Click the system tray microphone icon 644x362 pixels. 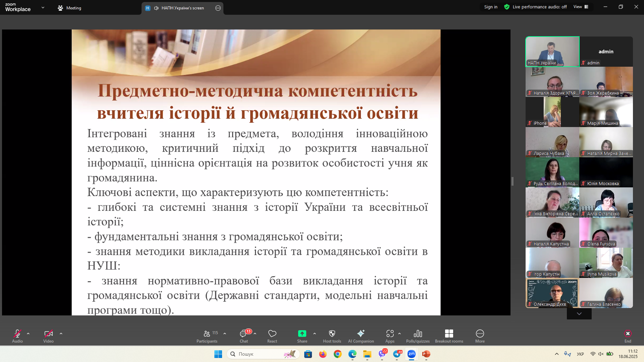point(568,354)
